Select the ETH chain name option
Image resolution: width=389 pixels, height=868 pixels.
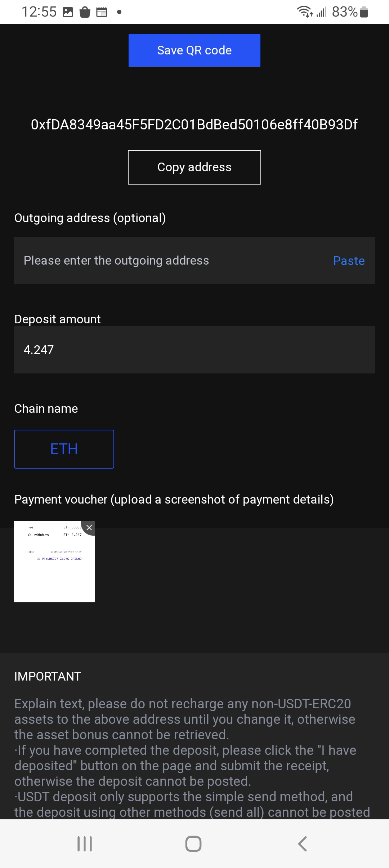[64, 449]
